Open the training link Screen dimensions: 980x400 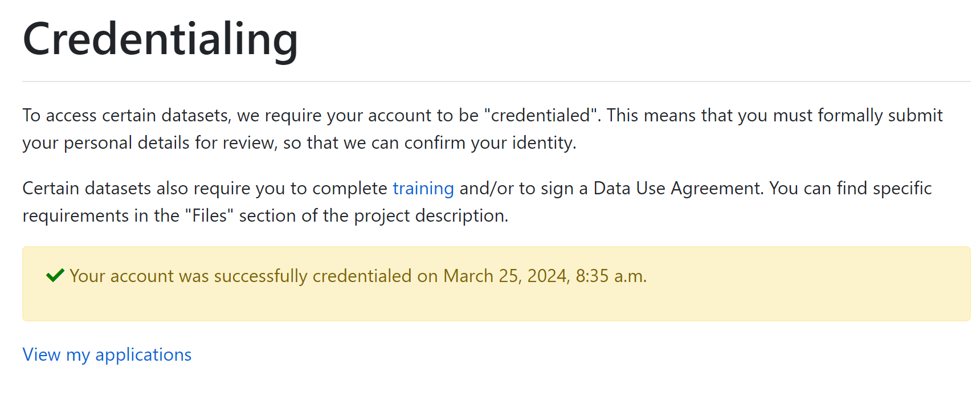click(423, 189)
